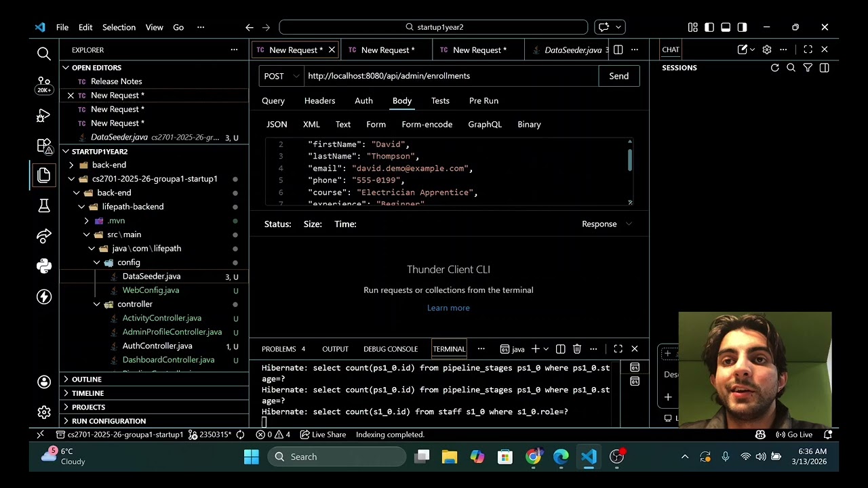The width and height of the screenshot is (868, 488).
Task: Go back with the left arrow
Action: [x=250, y=27]
